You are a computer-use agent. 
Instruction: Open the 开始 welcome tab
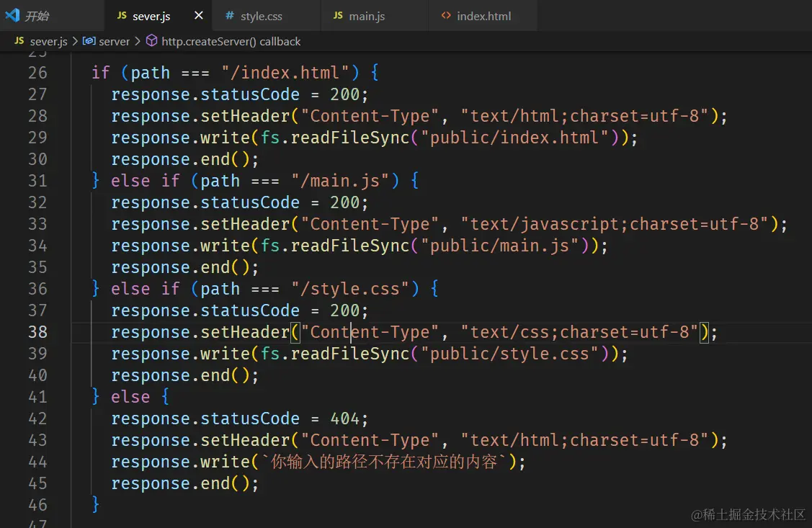point(52,16)
